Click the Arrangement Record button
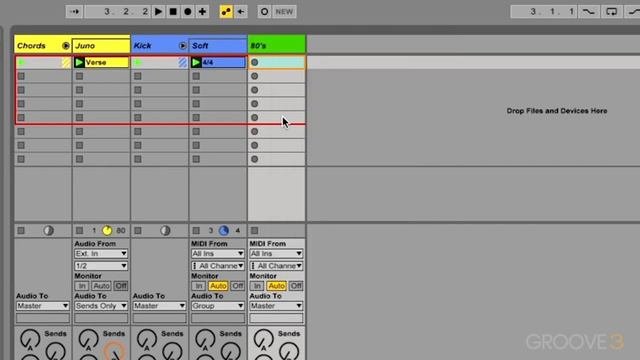 (188, 11)
